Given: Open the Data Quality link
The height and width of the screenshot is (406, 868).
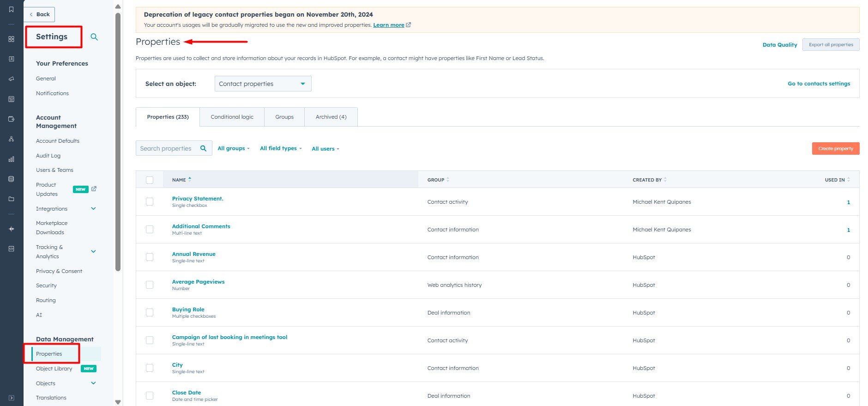Looking at the screenshot, I should [x=780, y=45].
